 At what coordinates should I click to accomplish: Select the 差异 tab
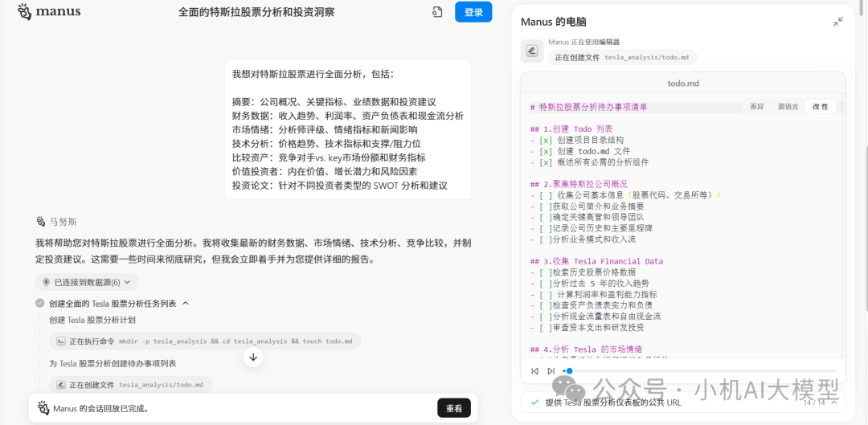757,107
